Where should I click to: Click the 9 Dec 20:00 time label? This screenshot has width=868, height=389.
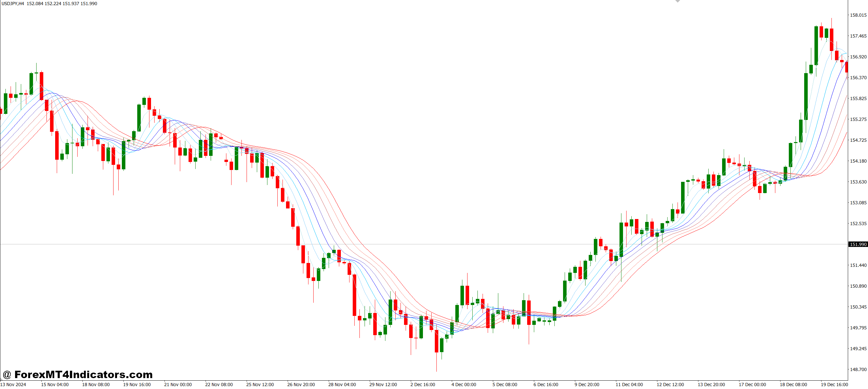click(587, 385)
